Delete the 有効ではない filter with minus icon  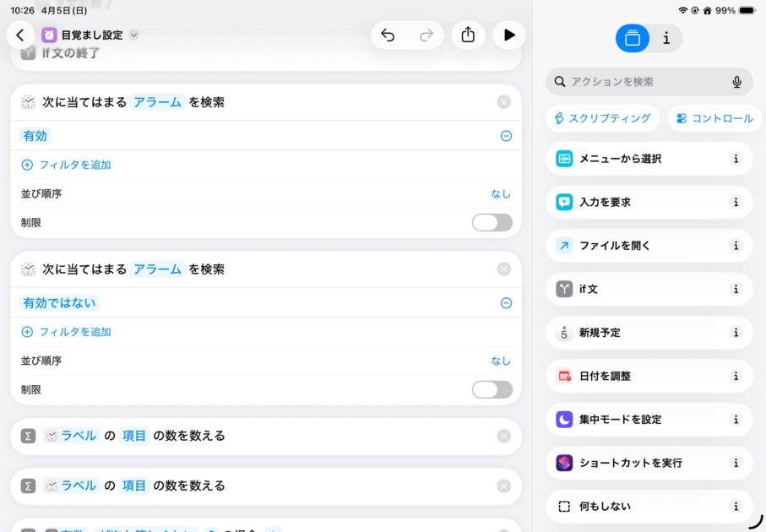point(506,303)
